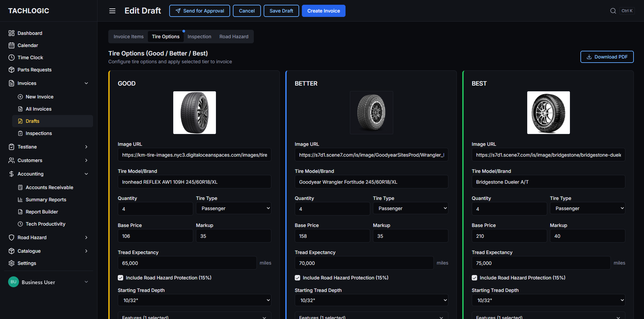
Task: Go to All Invoices menu item
Action: coord(52,109)
